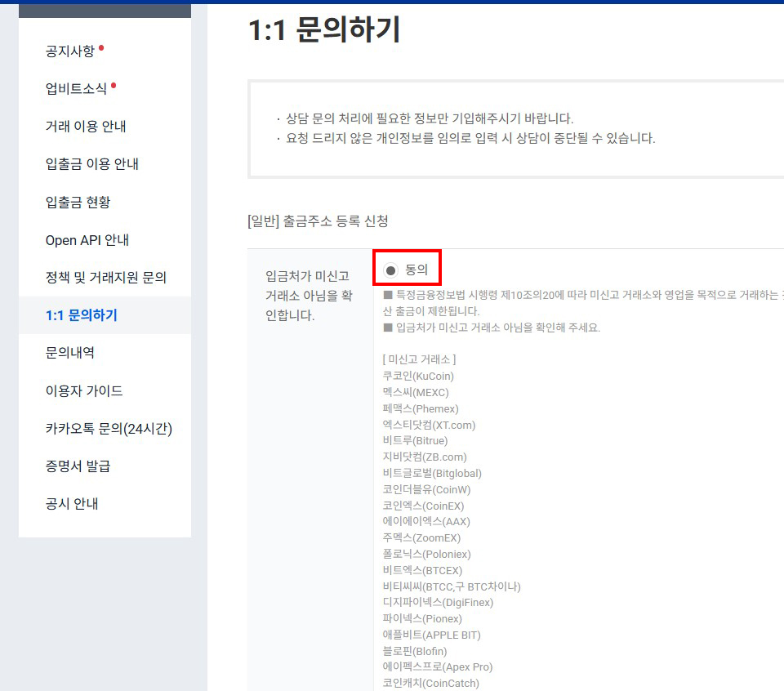The width and height of the screenshot is (784, 691).
Task: Click the 에이펙스프로(Apex Pro) entry
Action: [x=438, y=667]
